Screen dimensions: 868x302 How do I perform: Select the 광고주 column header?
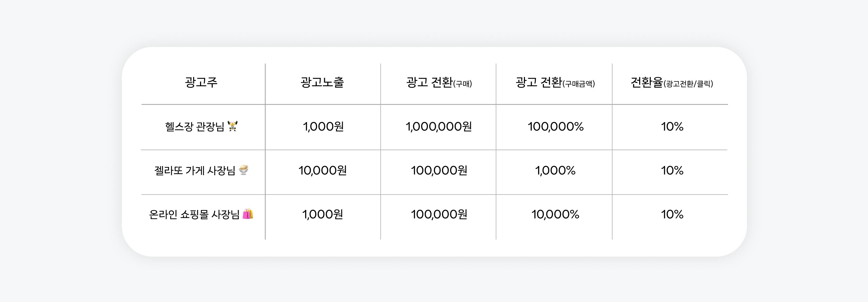201,83
